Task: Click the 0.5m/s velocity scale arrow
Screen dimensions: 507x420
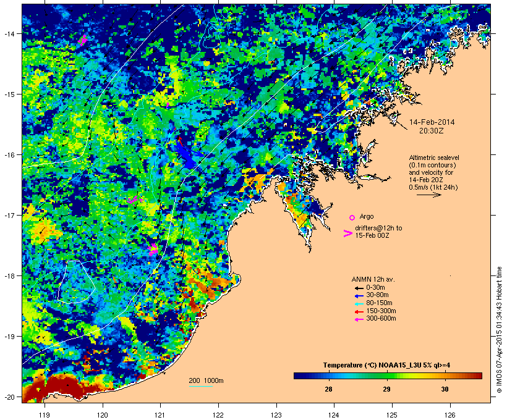Action: (428, 195)
